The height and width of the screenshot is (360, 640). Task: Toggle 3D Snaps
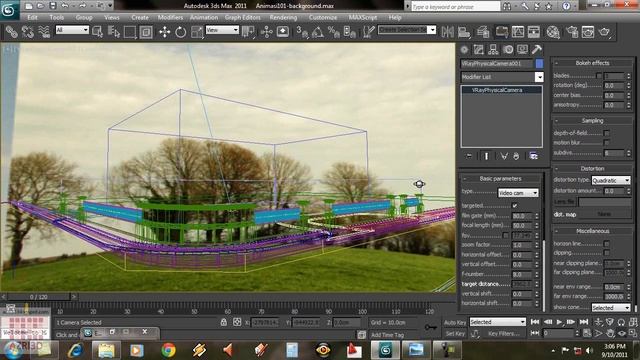tap(302, 32)
